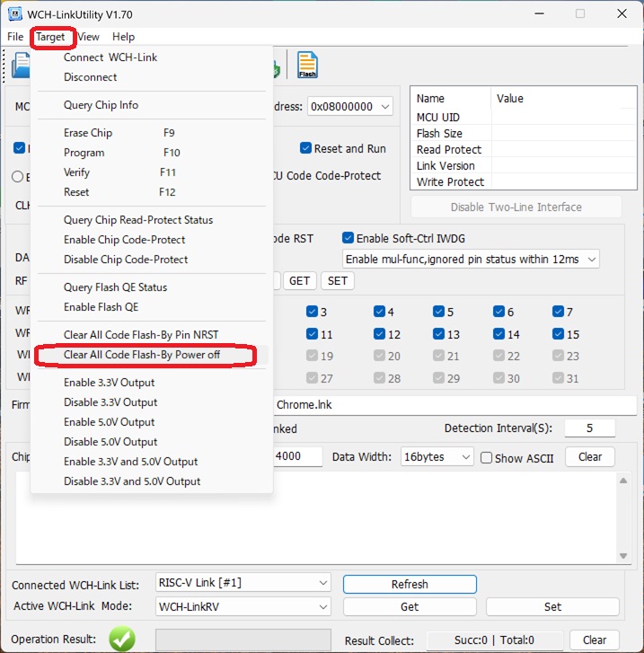
Task: Toggle the Reset and Run checkbox
Action: (306, 149)
